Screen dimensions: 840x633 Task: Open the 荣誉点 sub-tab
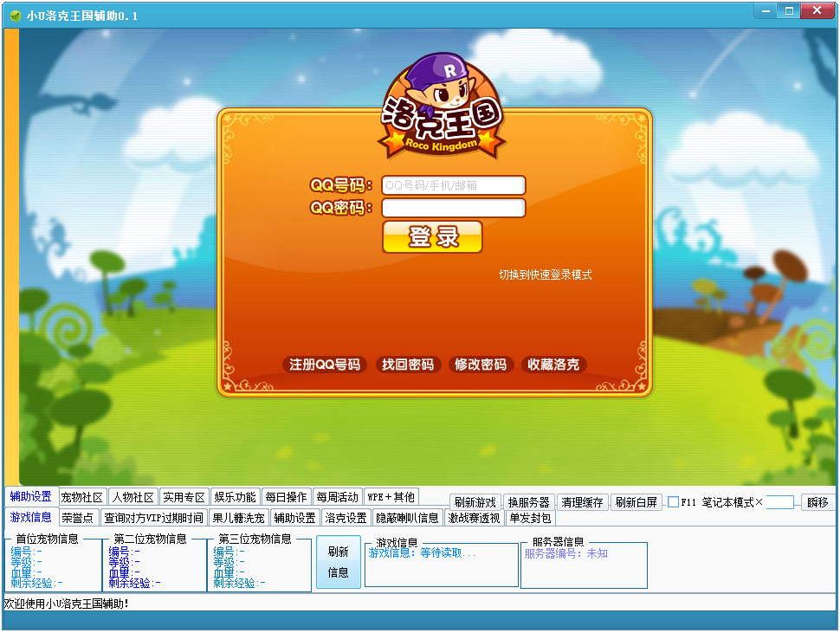coord(78,518)
